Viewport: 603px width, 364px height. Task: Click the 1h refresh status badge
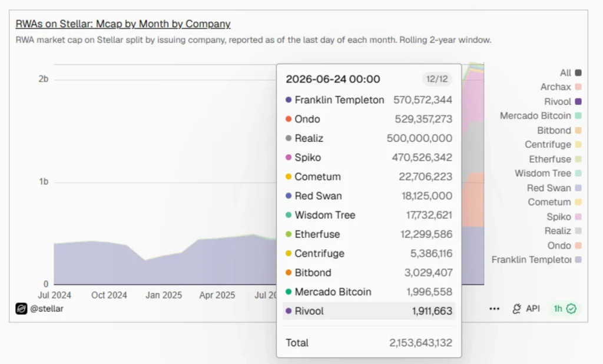pos(565,309)
